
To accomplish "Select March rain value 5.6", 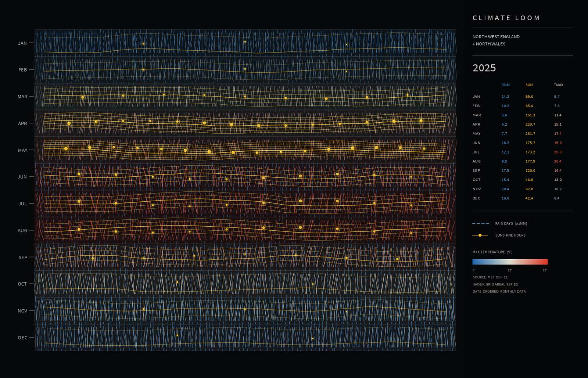I will (x=504, y=115).
